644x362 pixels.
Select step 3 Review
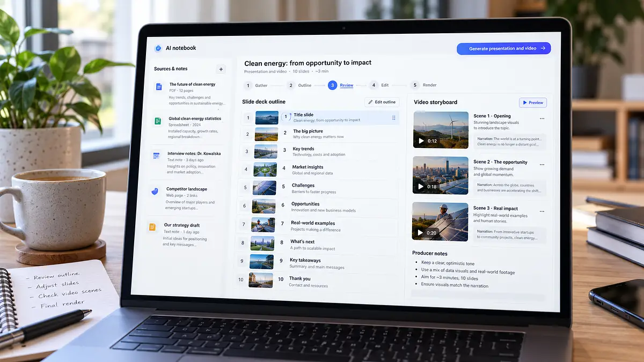point(341,85)
